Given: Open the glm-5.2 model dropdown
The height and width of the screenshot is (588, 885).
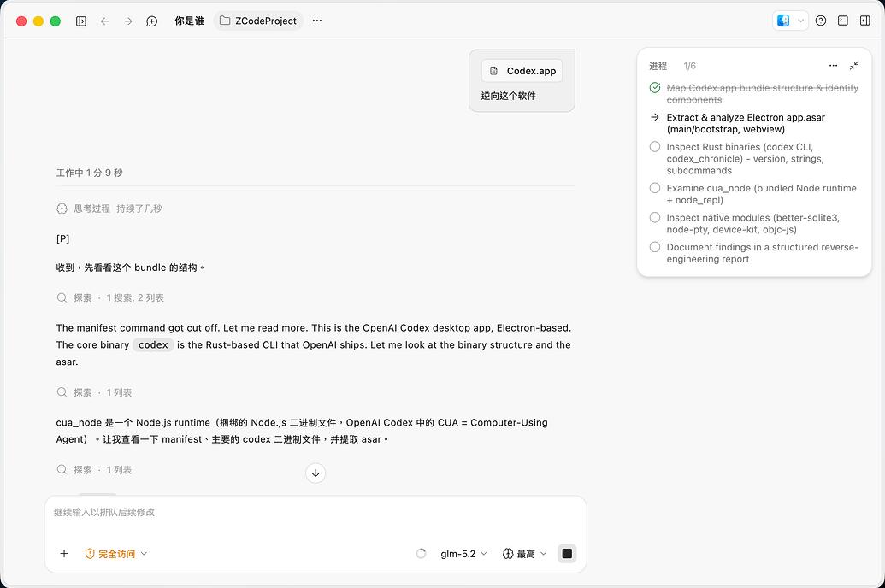Looking at the screenshot, I should point(463,554).
